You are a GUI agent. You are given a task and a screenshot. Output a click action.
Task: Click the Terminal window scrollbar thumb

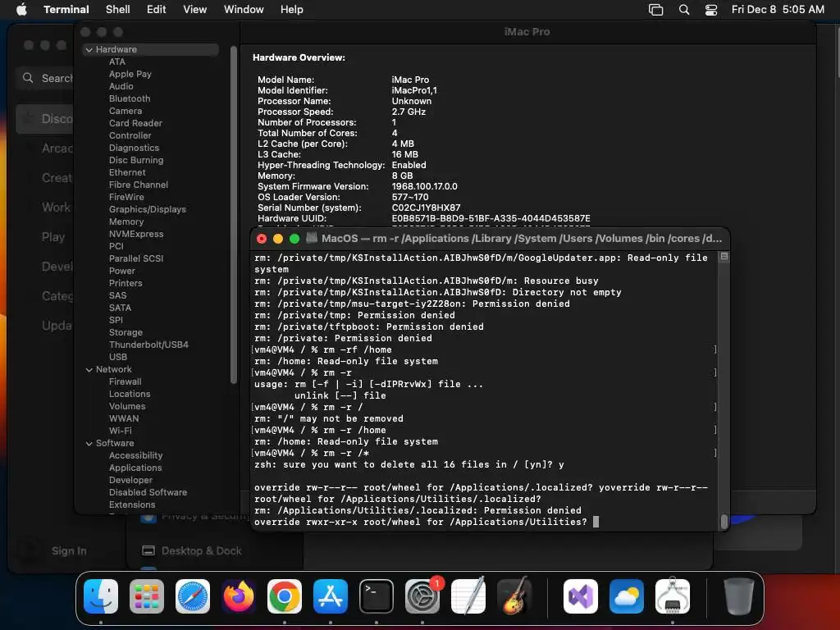[724, 520]
